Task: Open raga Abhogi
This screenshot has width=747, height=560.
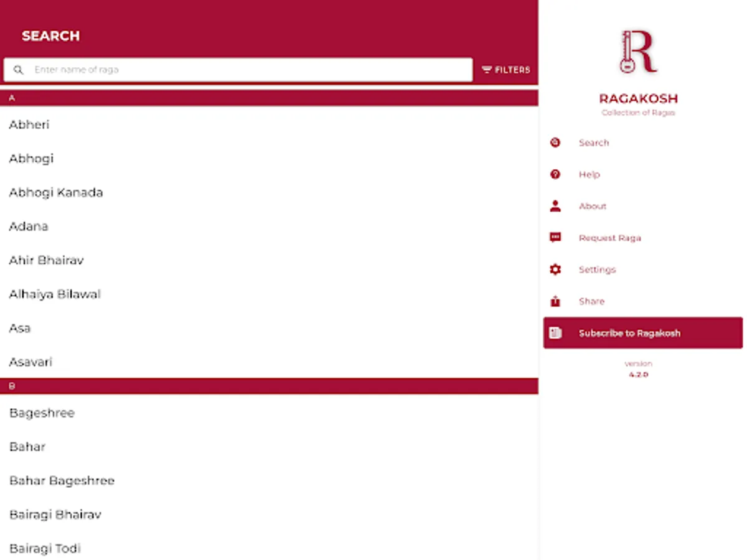Action: pyautogui.click(x=269, y=159)
